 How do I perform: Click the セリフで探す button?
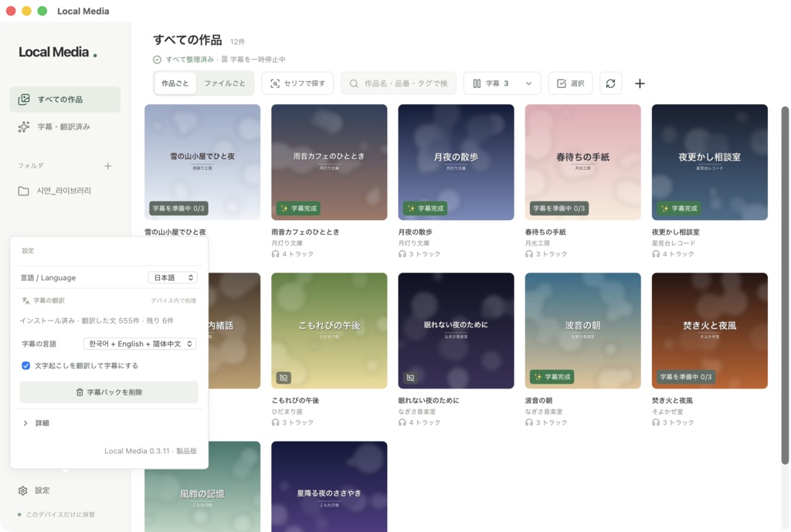pos(297,83)
